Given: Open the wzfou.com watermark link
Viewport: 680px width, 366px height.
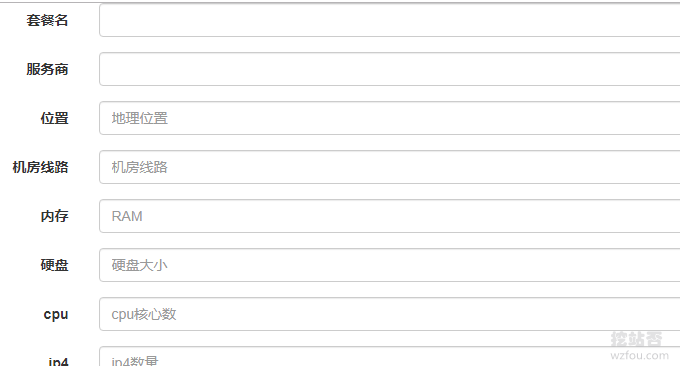Looking at the screenshot, I should pos(639,356).
